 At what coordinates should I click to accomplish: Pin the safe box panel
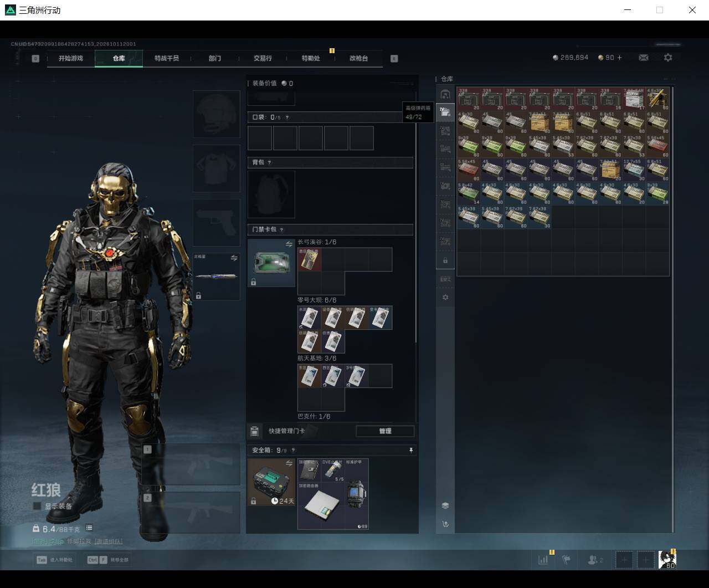click(411, 451)
